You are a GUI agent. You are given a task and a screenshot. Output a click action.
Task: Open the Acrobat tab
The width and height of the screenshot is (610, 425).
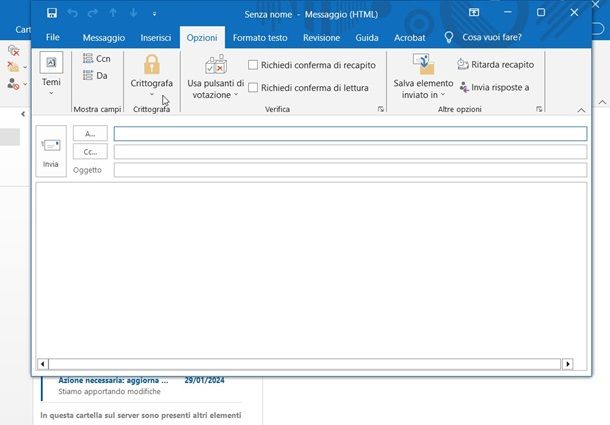tap(410, 38)
